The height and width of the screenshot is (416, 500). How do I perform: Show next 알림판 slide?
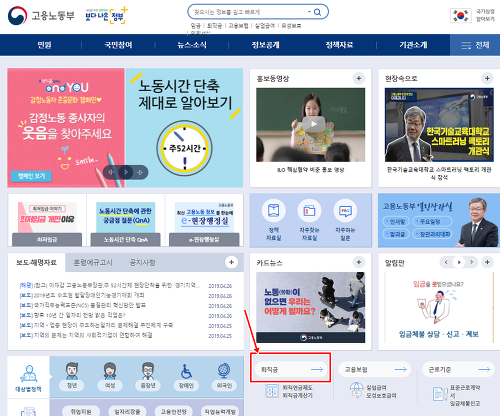(471, 262)
